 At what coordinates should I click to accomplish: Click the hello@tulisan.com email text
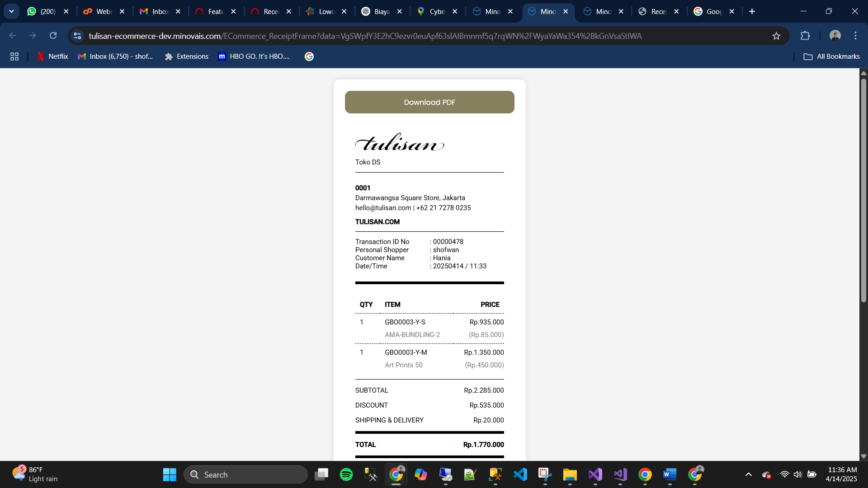[383, 208]
